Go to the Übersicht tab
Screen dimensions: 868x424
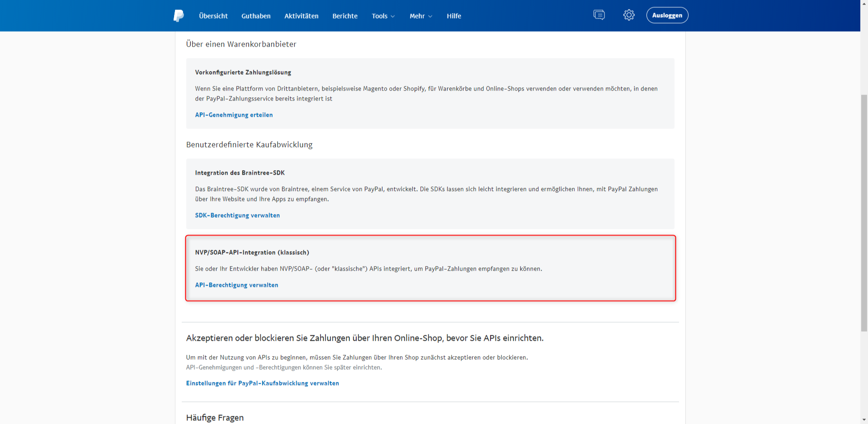[x=213, y=16]
